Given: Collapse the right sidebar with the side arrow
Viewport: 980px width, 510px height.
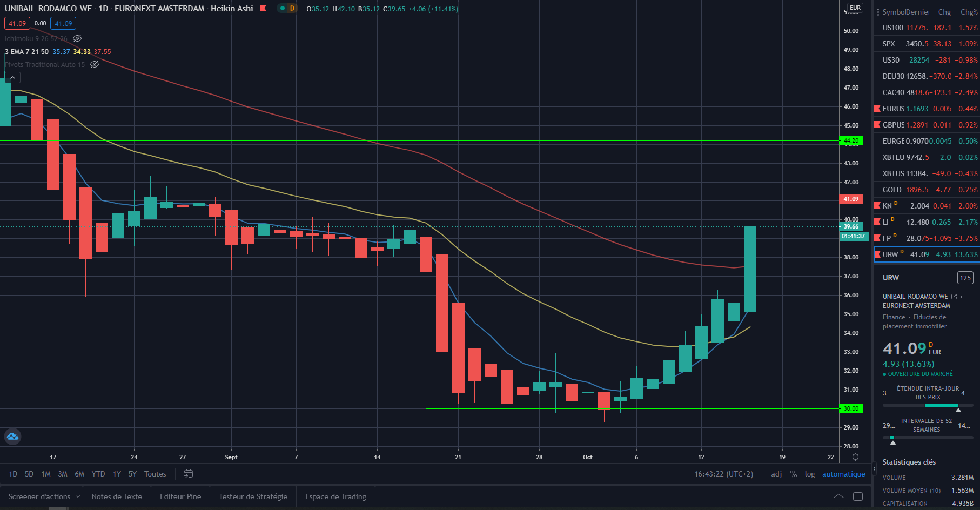Looking at the screenshot, I should 874,468.
